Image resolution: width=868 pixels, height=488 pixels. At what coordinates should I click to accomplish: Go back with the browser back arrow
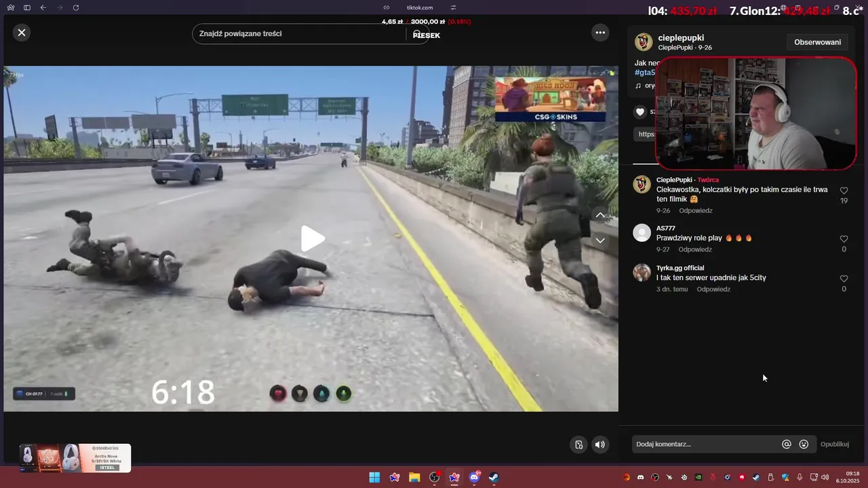tap(43, 7)
